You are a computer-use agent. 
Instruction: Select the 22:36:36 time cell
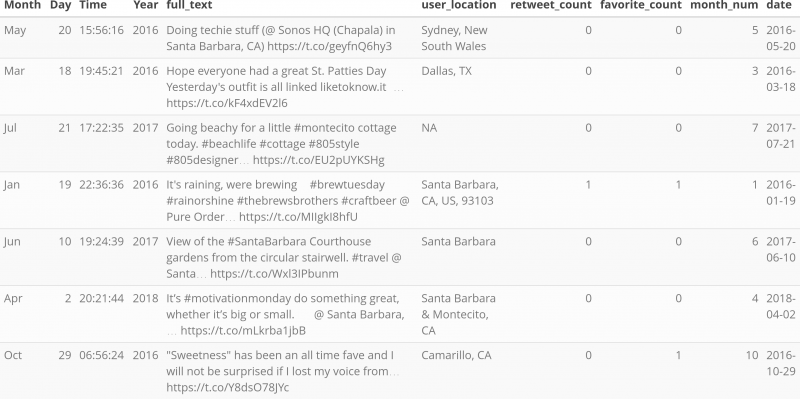tap(101, 185)
